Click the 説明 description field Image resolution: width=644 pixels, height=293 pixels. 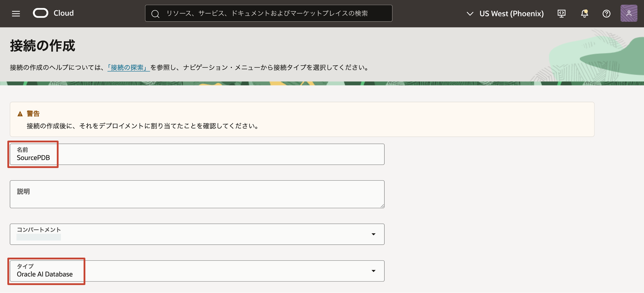tap(197, 194)
